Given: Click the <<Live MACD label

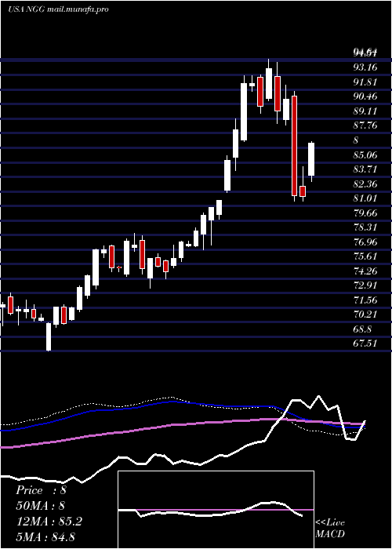Looking at the screenshot, I should coord(330,528).
